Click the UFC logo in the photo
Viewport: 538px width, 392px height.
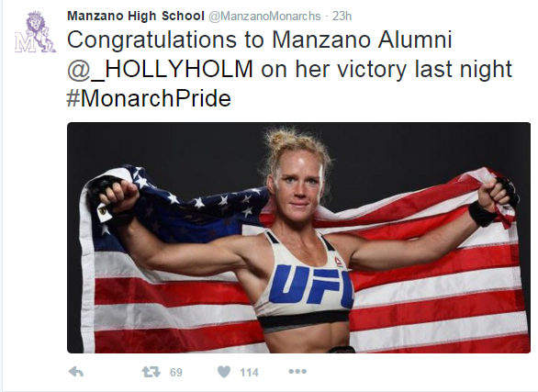310,286
